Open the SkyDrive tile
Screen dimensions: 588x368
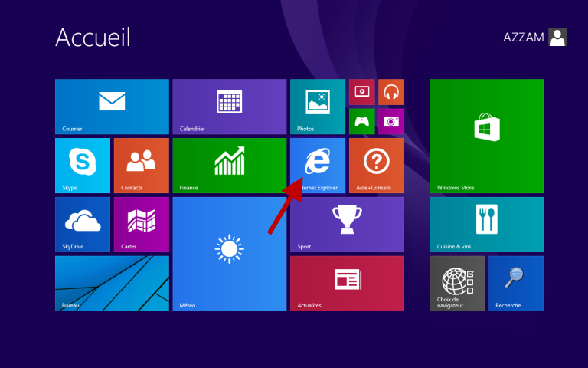point(83,225)
